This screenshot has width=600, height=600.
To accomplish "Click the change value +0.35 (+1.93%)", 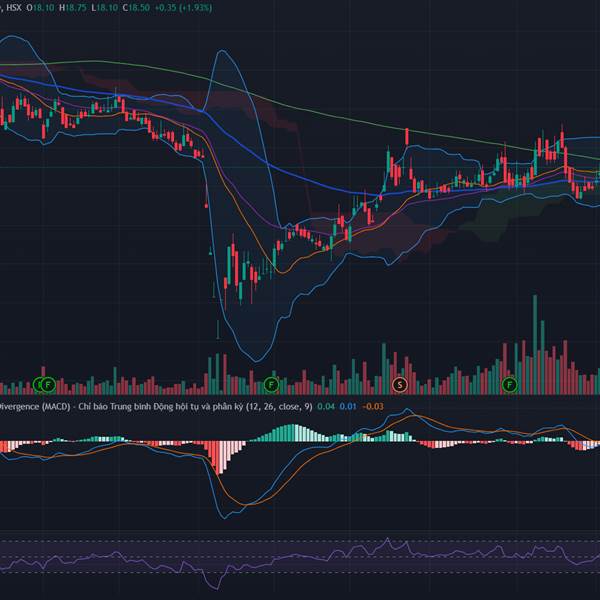I will point(183,7).
